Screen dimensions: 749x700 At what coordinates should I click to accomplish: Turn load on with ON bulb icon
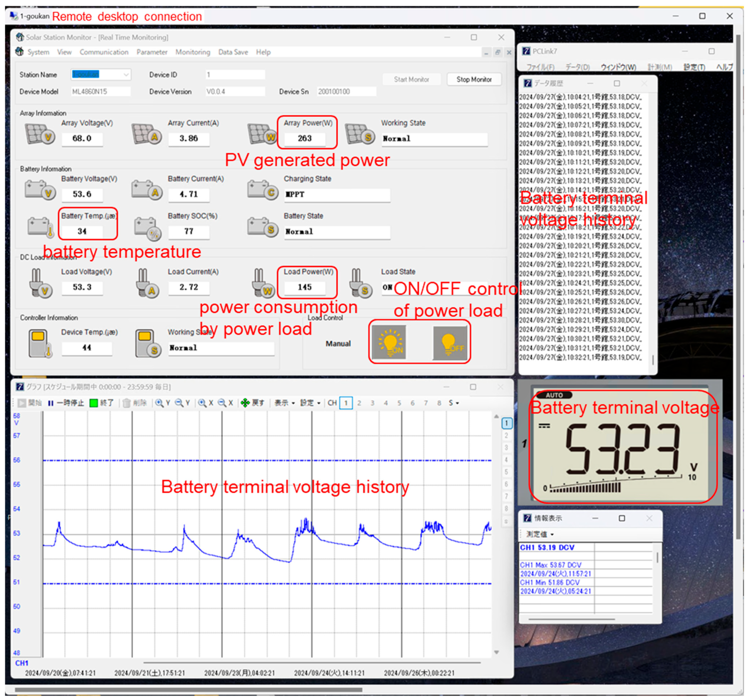coord(389,342)
